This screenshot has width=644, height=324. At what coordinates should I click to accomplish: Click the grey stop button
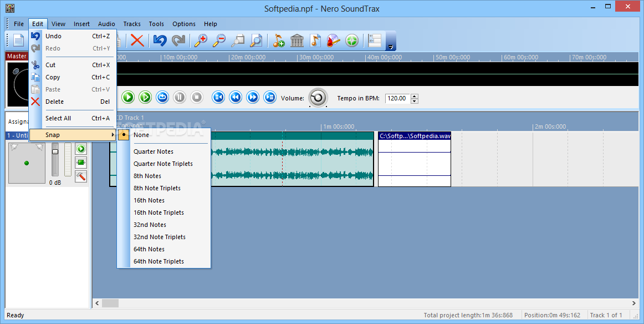[197, 98]
